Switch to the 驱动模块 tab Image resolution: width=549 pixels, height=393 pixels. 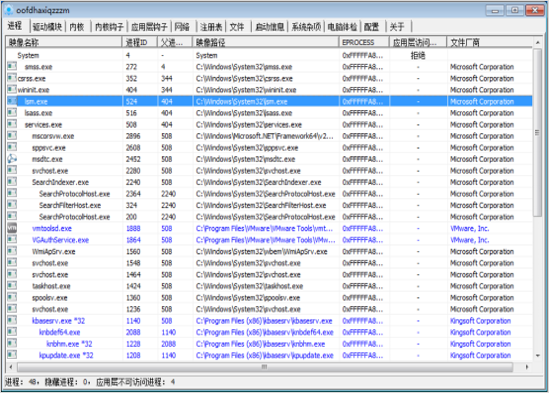coord(47,27)
